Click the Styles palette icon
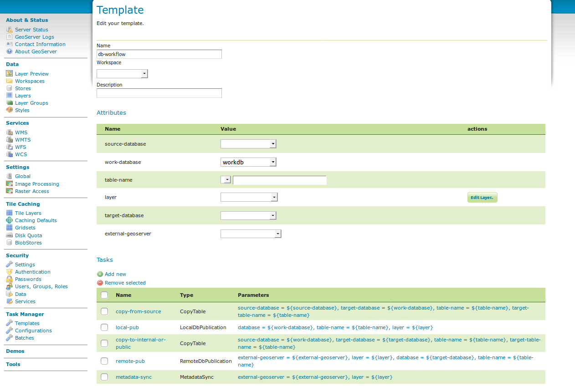 tap(10, 110)
